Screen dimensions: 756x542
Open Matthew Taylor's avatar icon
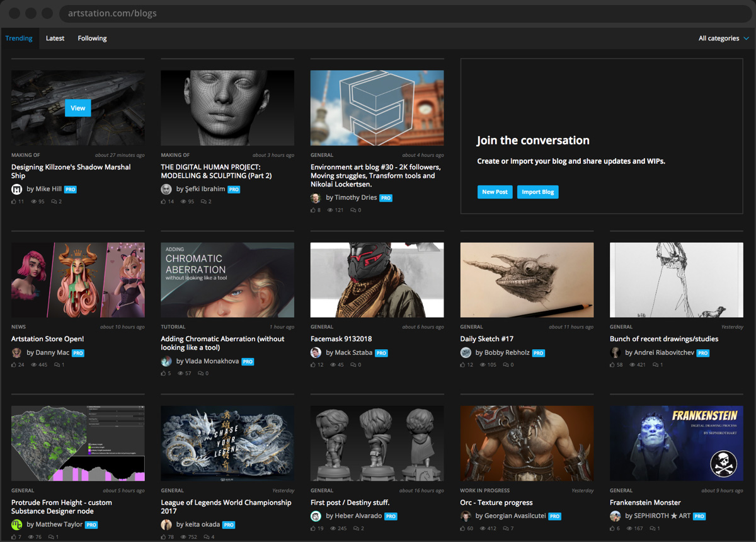17,524
